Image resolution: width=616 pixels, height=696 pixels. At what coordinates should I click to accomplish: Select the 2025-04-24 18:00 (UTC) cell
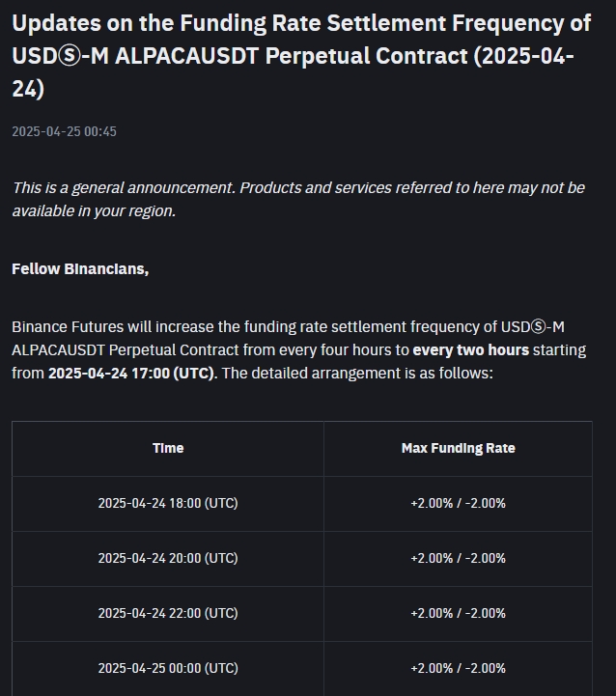[168, 503]
